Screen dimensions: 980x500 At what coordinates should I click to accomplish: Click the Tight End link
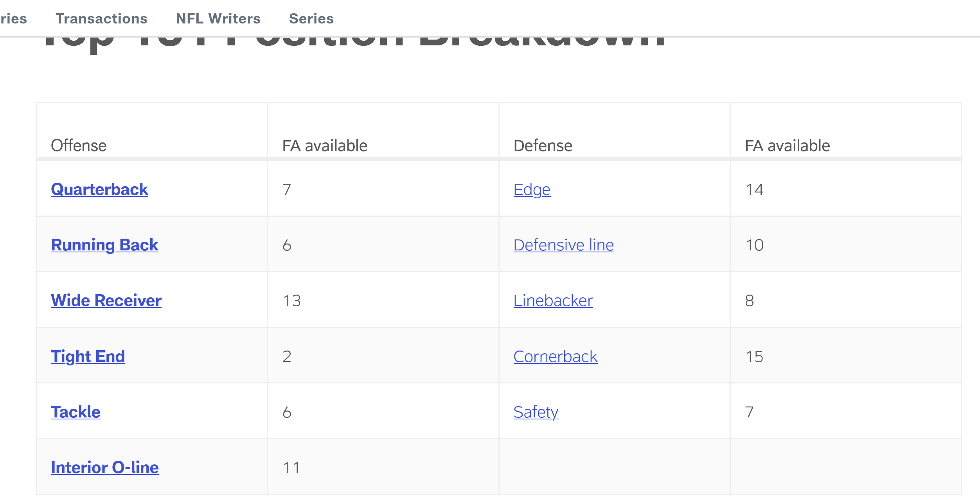88,356
